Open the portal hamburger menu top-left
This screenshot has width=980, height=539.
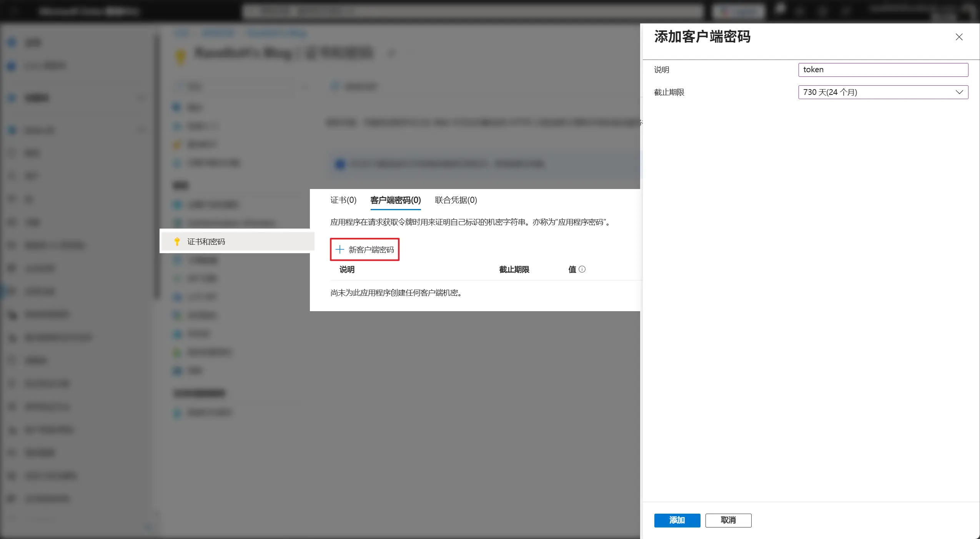pos(14,11)
